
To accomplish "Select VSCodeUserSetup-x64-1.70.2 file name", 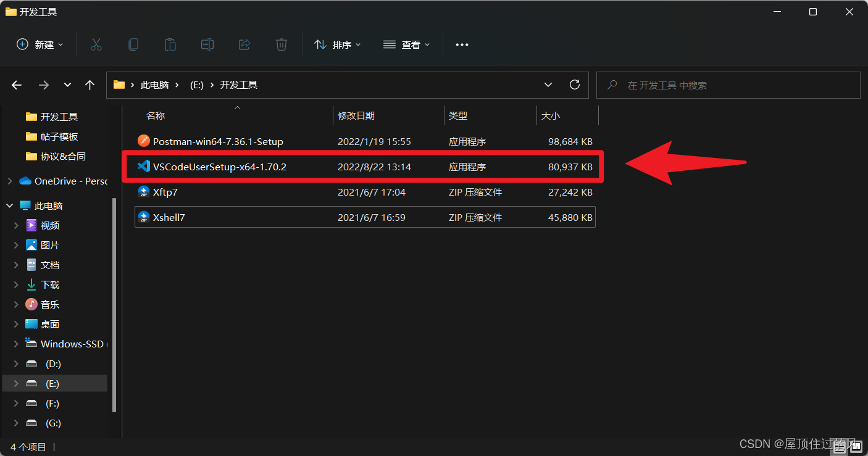I will pos(220,167).
